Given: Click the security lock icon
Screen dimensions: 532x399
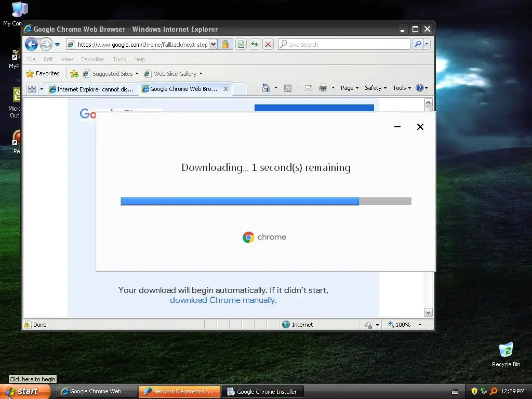Looking at the screenshot, I should tap(225, 45).
